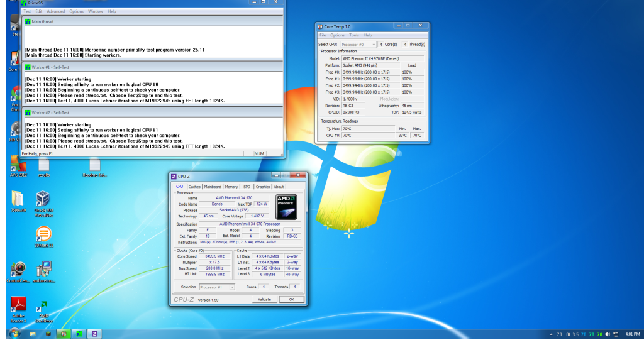
Task: Open the Google Chrome desktop shortcut
Action: pos(15,99)
